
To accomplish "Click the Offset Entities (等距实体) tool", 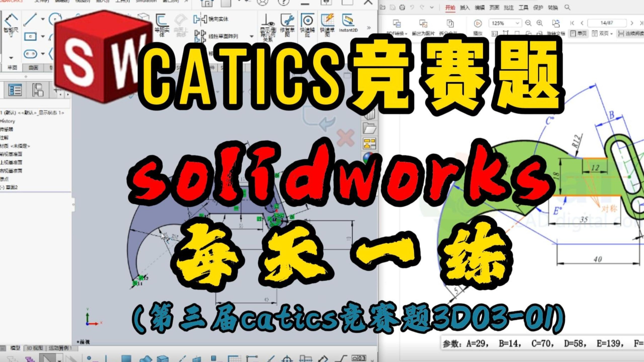I will coord(162,25).
